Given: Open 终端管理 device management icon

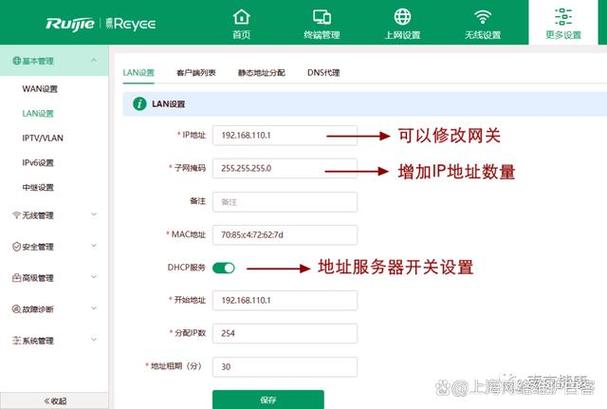Looking at the screenshot, I should (x=322, y=17).
